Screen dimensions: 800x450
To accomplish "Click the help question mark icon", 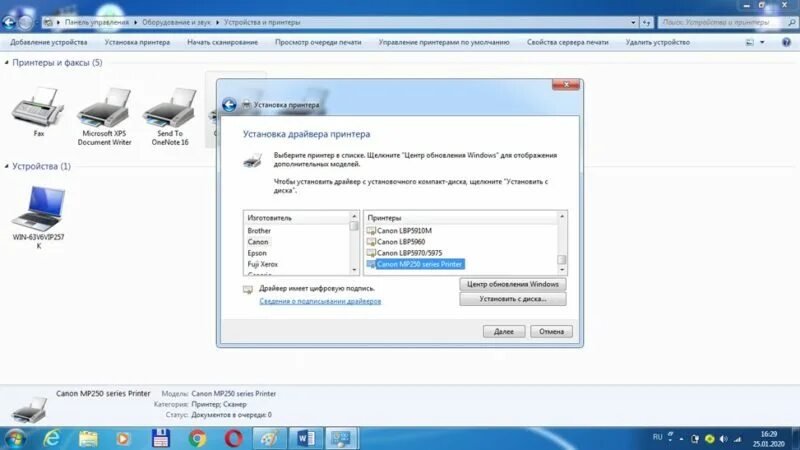I will [x=786, y=42].
